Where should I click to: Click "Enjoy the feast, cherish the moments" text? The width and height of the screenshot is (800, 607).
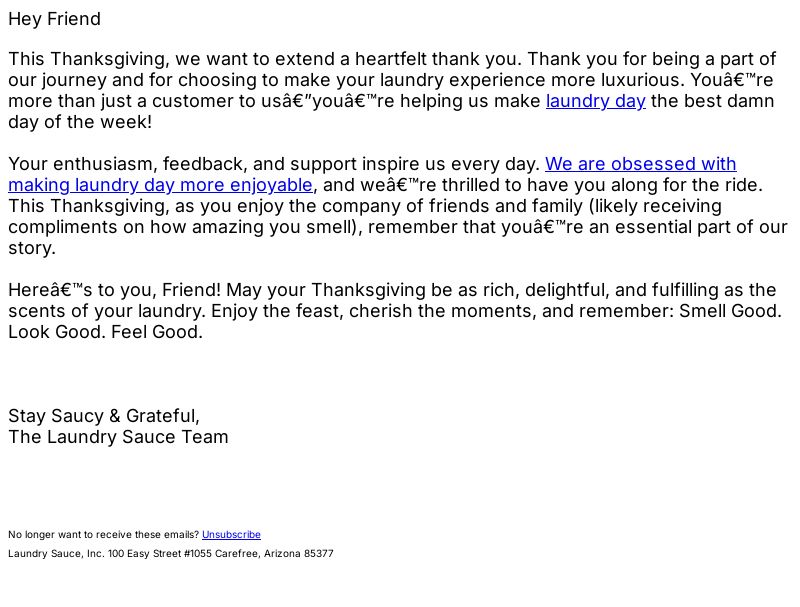(373, 311)
